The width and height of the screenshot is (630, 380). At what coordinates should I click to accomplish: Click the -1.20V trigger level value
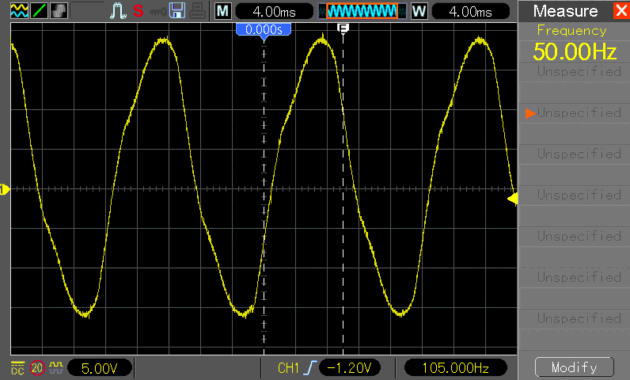pos(350,368)
